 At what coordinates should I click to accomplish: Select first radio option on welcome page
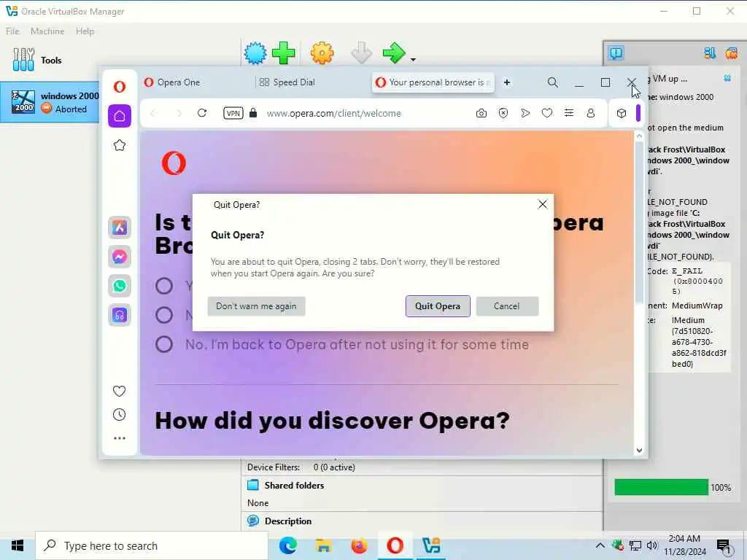[164, 286]
